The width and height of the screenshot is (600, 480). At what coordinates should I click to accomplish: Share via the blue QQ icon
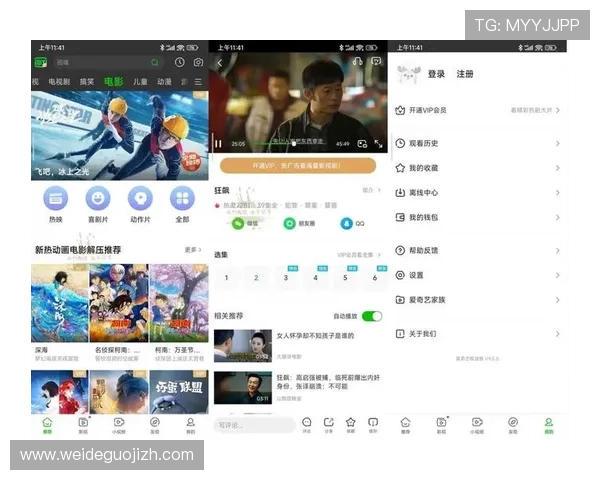click(x=347, y=223)
